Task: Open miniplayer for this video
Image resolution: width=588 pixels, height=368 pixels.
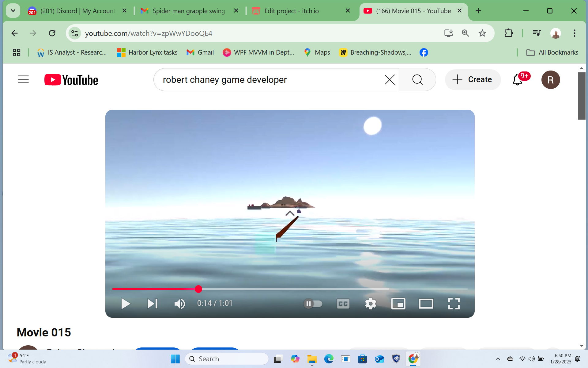Action: pyautogui.click(x=398, y=304)
